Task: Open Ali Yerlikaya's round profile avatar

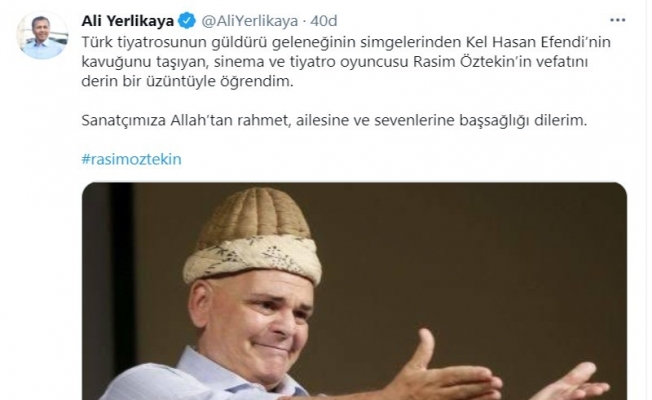Action: [x=42, y=35]
